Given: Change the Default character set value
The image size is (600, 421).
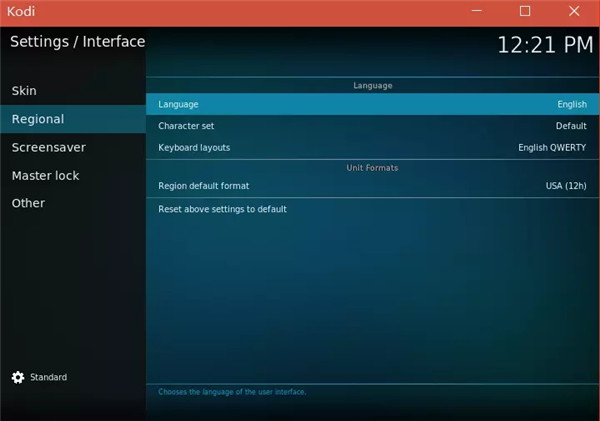Looking at the screenshot, I should click(570, 126).
